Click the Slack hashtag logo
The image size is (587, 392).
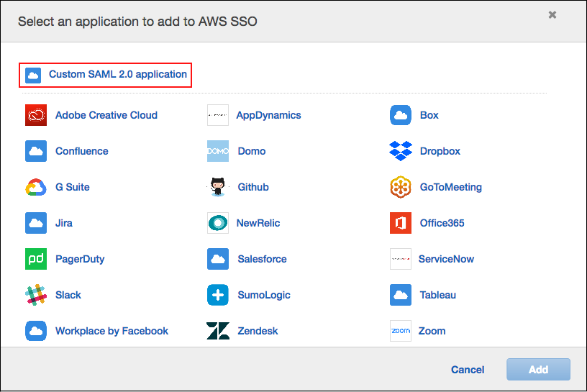(36, 295)
